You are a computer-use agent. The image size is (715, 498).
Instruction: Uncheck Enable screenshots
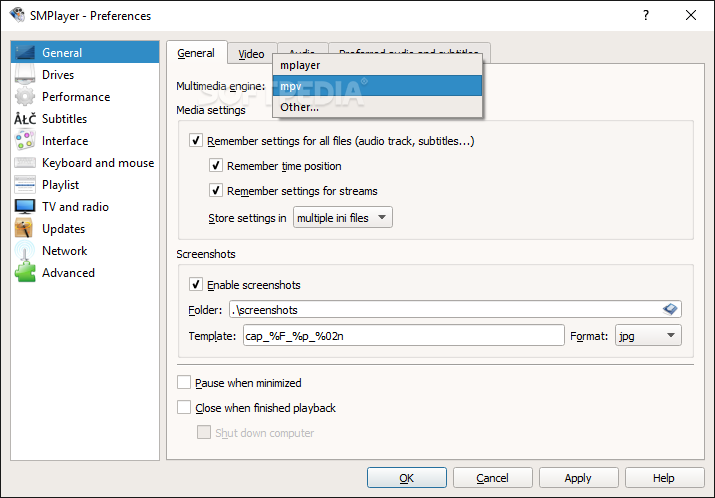(196, 285)
